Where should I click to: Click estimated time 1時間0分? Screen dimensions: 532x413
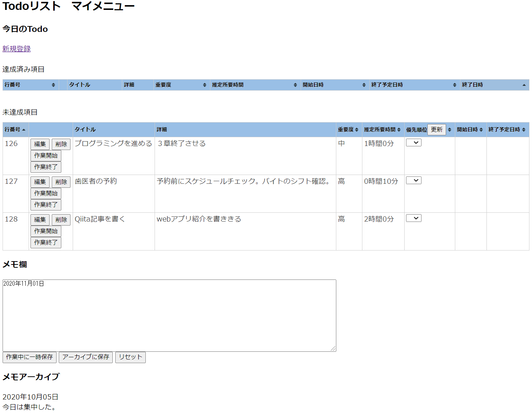379,143
